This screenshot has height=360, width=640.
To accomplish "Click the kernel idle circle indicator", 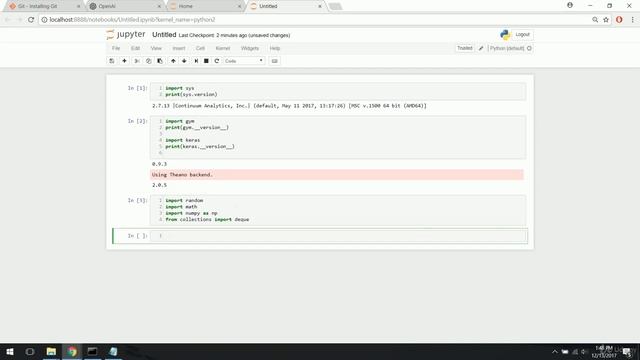I will pos(529,48).
